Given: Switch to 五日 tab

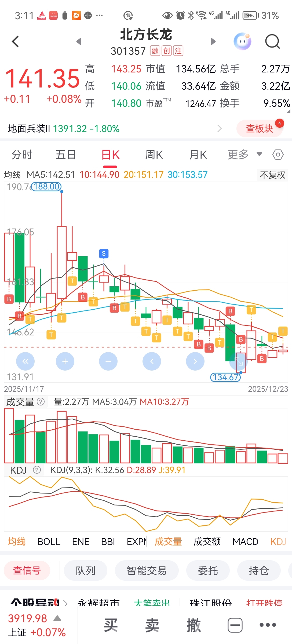Looking at the screenshot, I should 66,155.
